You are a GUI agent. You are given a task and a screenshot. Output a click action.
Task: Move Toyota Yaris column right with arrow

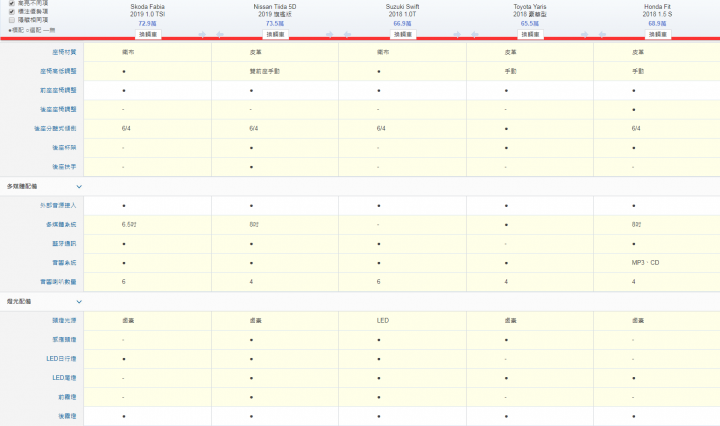(584, 34)
